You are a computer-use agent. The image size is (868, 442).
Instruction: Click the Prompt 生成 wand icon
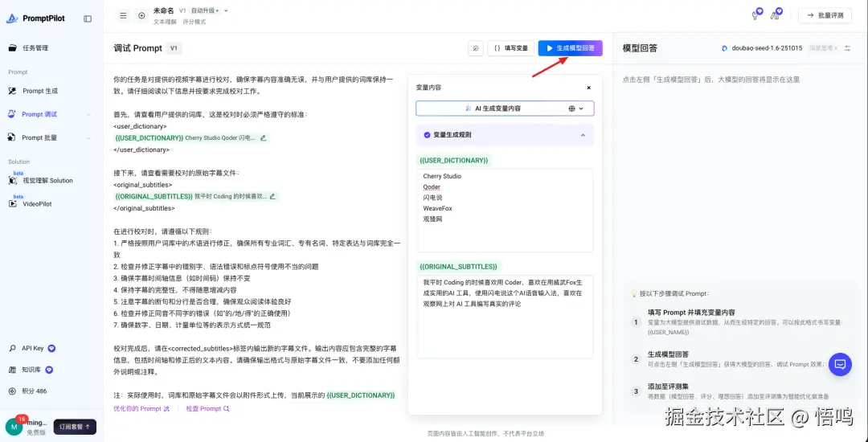tap(12, 91)
